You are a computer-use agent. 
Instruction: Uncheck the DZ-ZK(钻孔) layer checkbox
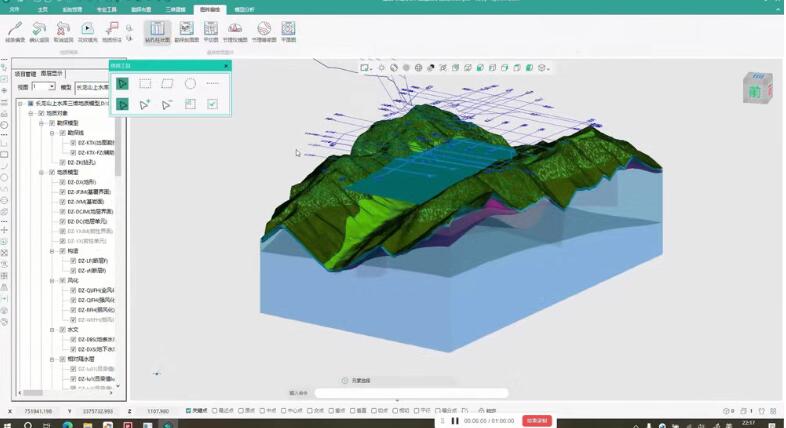[x=62, y=162]
